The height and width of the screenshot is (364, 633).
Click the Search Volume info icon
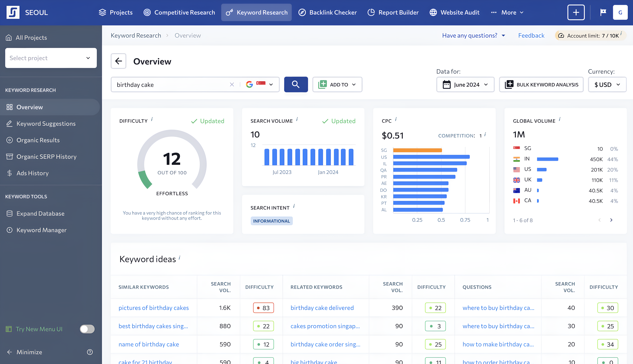coord(297,119)
